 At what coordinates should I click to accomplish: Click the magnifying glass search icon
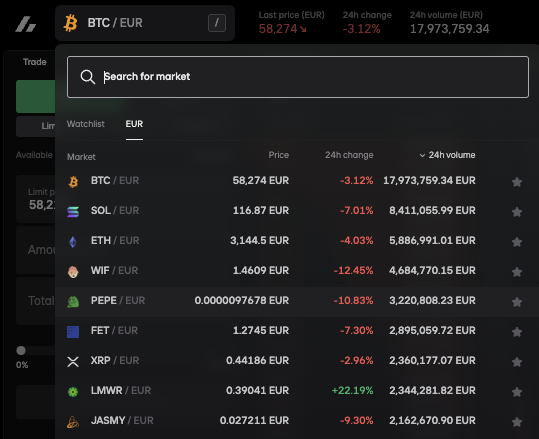pyautogui.click(x=88, y=77)
